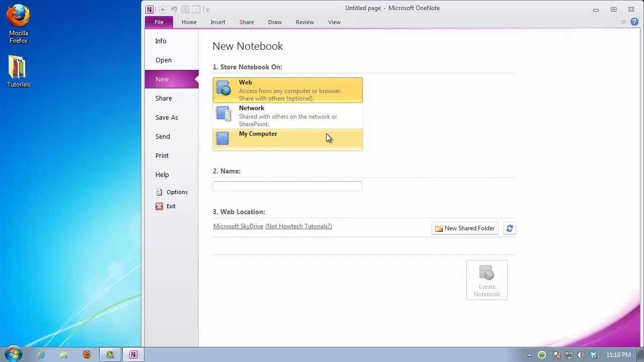Click the Dock to Desktop icon
The image size is (644, 362).
pyautogui.click(x=186, y=9)
